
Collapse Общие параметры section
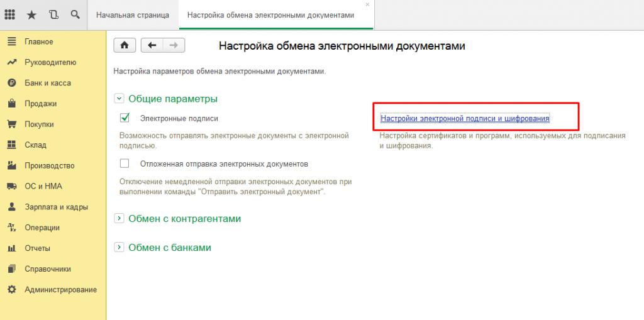[x=118, y=99]
